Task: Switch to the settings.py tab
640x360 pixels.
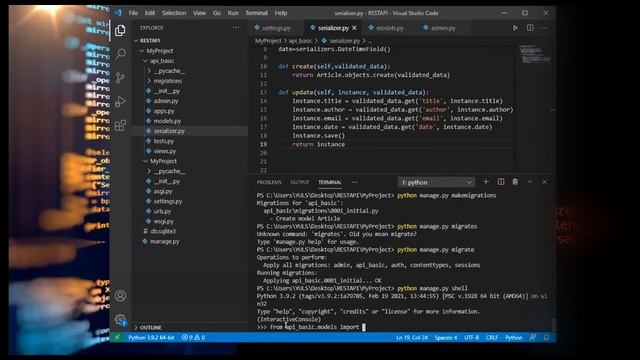Action: (276, 28)
